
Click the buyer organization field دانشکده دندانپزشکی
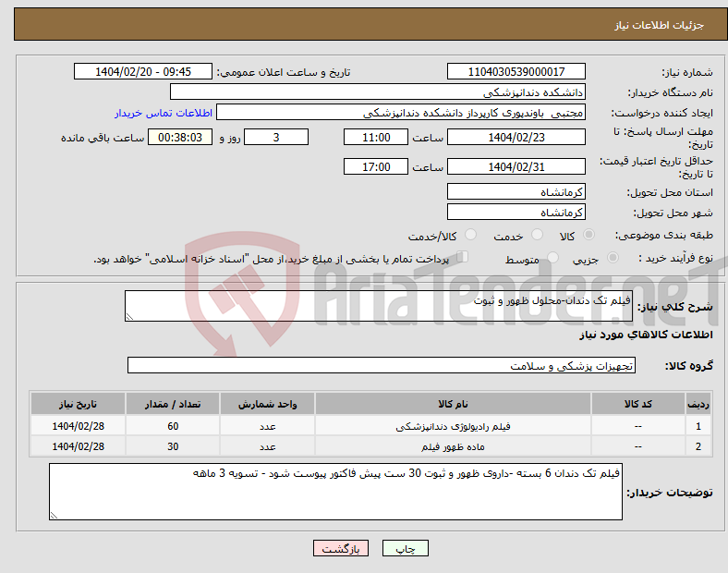(x=378, y=91)
